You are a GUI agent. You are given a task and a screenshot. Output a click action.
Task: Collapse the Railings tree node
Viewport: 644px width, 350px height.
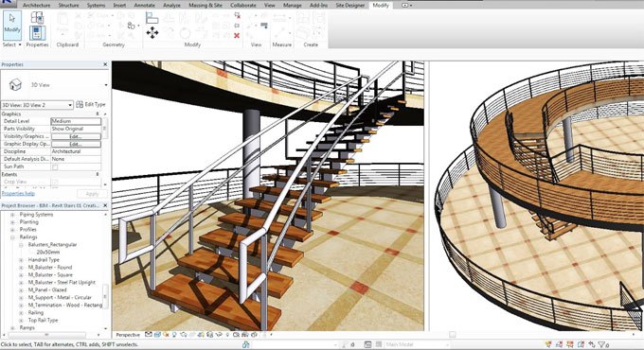[12, 237]
